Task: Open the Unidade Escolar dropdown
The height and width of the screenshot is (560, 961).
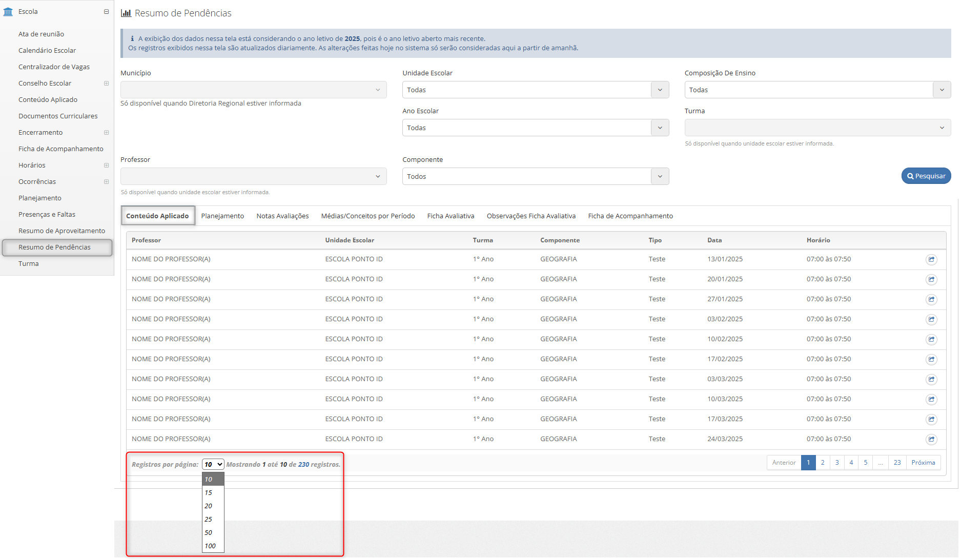Action: coord(535,90)
